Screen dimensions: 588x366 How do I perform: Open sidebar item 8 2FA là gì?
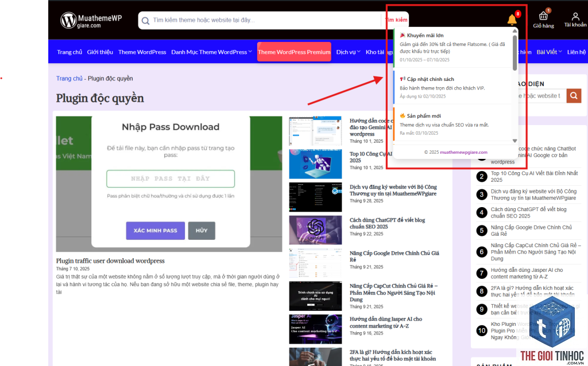click(532, 291)
